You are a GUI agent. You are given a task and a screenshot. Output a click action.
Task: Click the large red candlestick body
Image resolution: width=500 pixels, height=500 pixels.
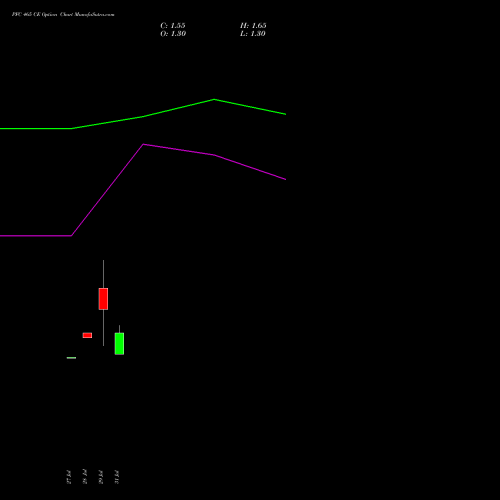coord(103,299)
